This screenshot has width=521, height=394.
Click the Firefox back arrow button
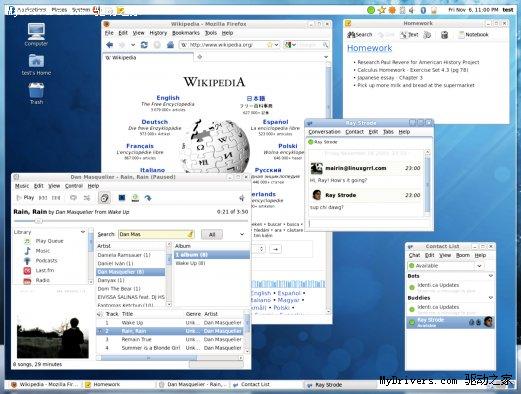click(x=109, y=45)
